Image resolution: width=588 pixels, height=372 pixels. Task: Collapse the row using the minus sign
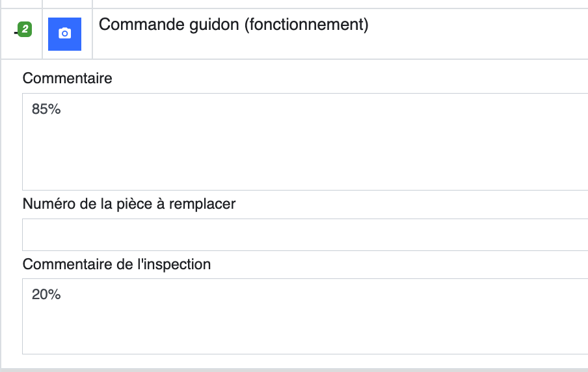(16, 33)
